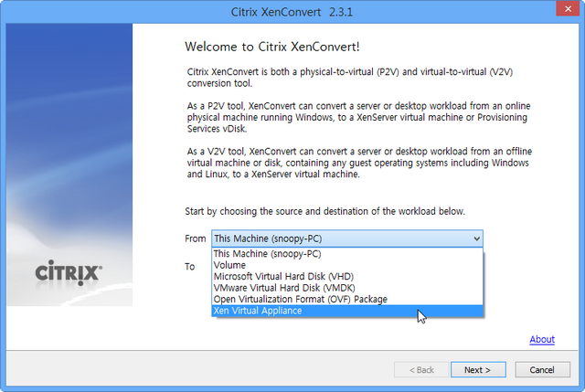Cancel the XenConvert wizard
Screen dimensions: 585x392
(542, 370)
